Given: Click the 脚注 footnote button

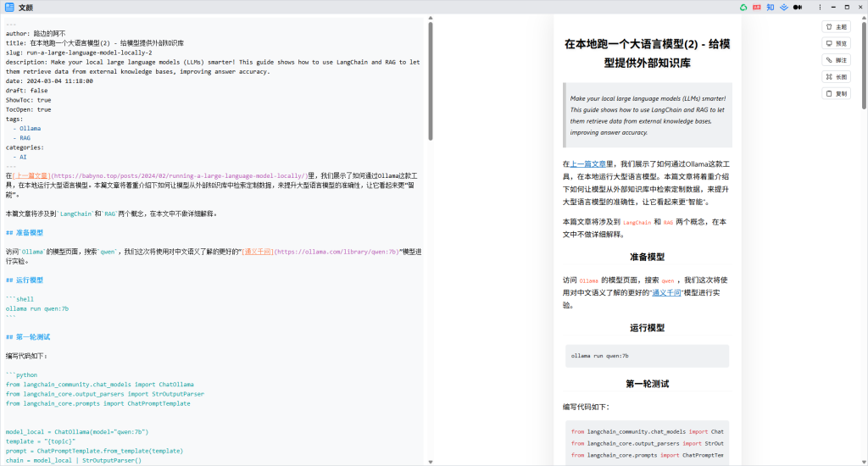Looking at the screenshot, I should pyautogui.click(x=837, y=60).
